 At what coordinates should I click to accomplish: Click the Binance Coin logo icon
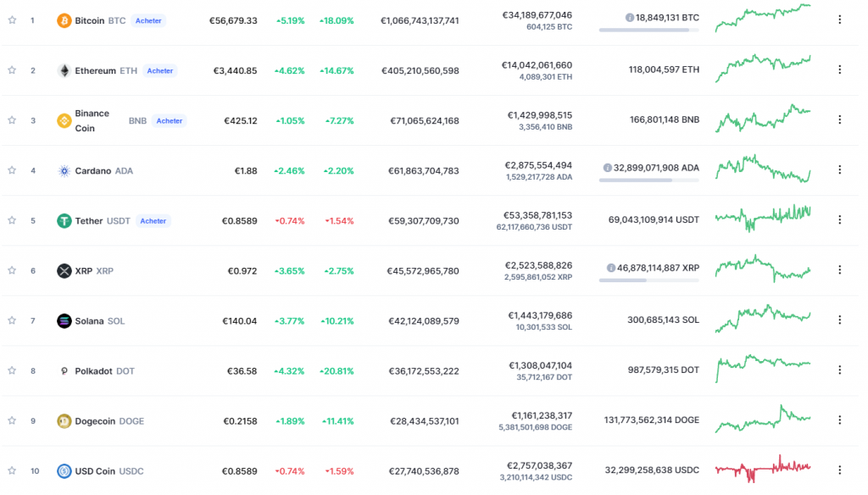(64, 120)
